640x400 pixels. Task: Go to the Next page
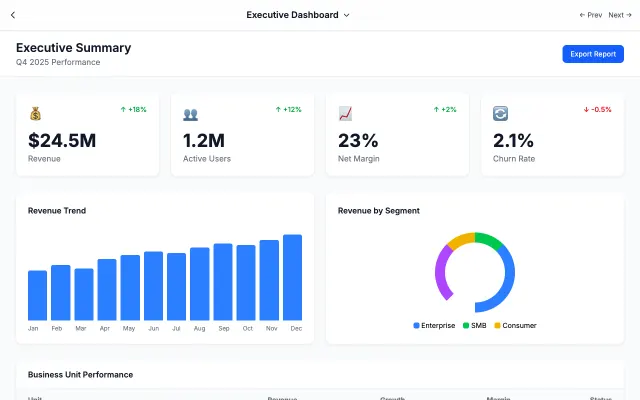click(620, 15)
